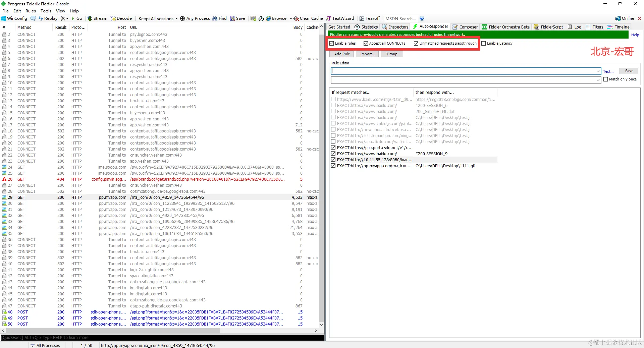Switch to the Inspectors tab

point(395,27)
